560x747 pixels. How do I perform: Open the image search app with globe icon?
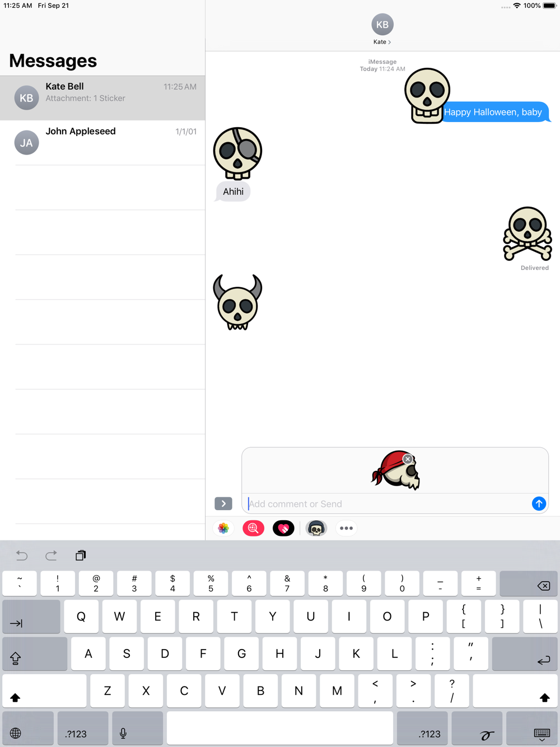pyautogui.click(x=253, y=528)
